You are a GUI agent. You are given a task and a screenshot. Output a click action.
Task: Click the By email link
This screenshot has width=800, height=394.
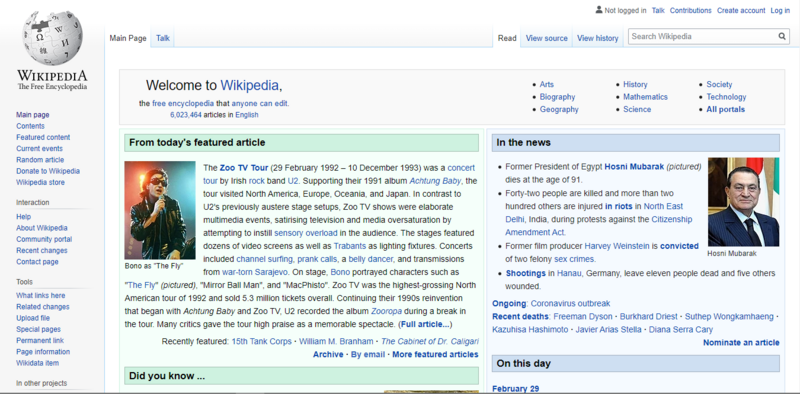[368, 354]
